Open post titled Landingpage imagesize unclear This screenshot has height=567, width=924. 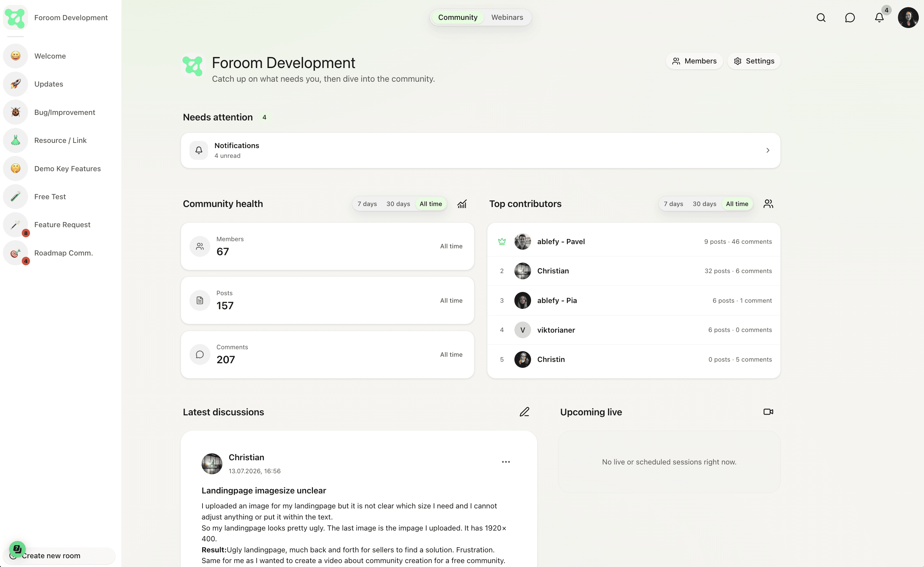(264, 491)
